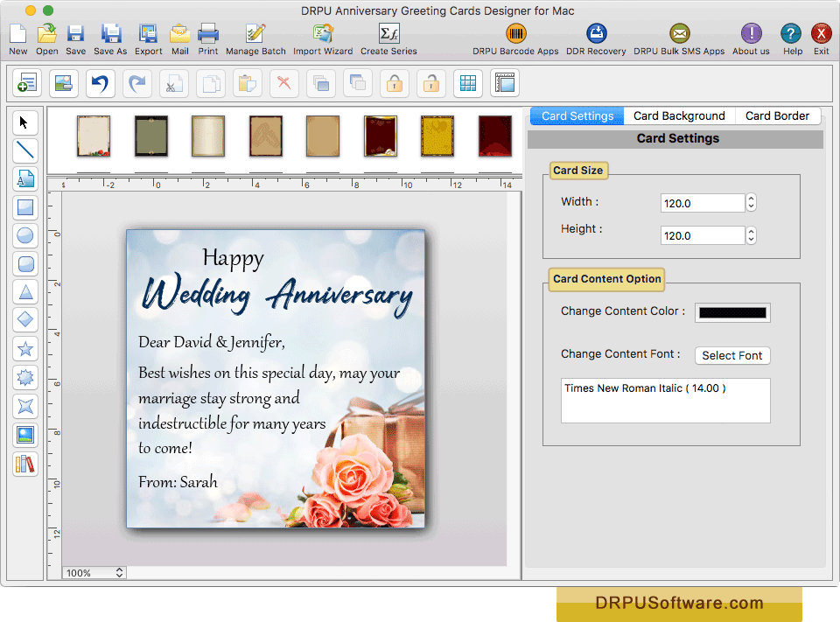Pick the triangle shape tool

[x=25, y=293]
